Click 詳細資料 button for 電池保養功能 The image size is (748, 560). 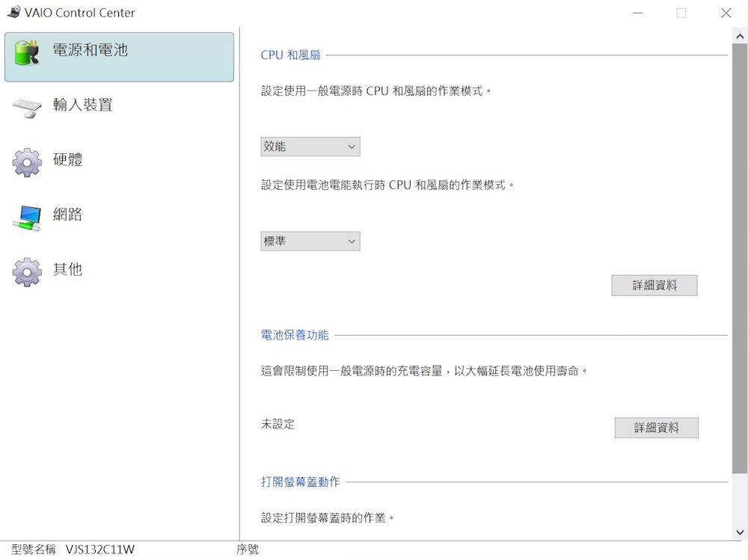click(657, 428)
